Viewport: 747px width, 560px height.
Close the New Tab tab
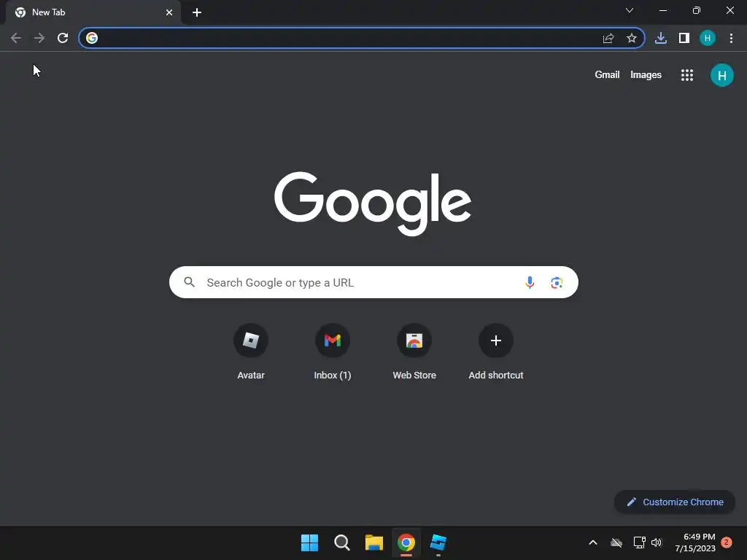coord(169,12)
